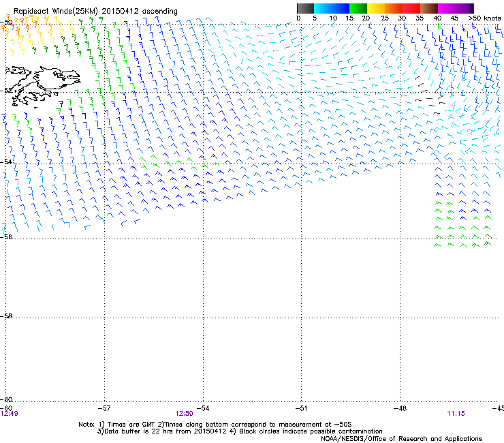This screenshot has width=504, height=443.
Task: Click the red 30–35 knots legend segment
Action: tap(411, 8)
